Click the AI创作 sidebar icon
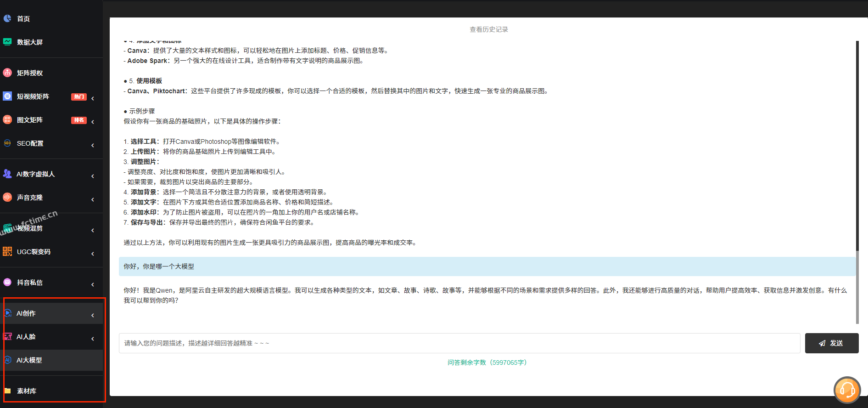This screenshot has width=868, height=408. [8, 313]
